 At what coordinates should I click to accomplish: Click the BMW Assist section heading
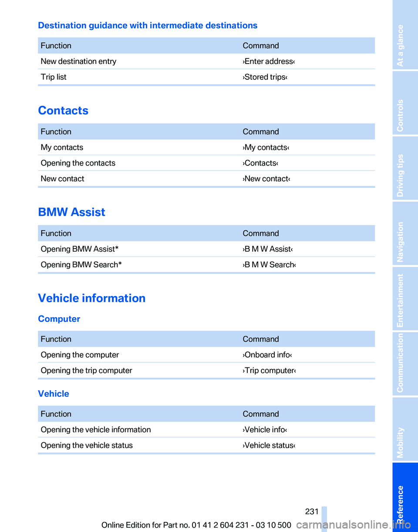pos(71,212)
